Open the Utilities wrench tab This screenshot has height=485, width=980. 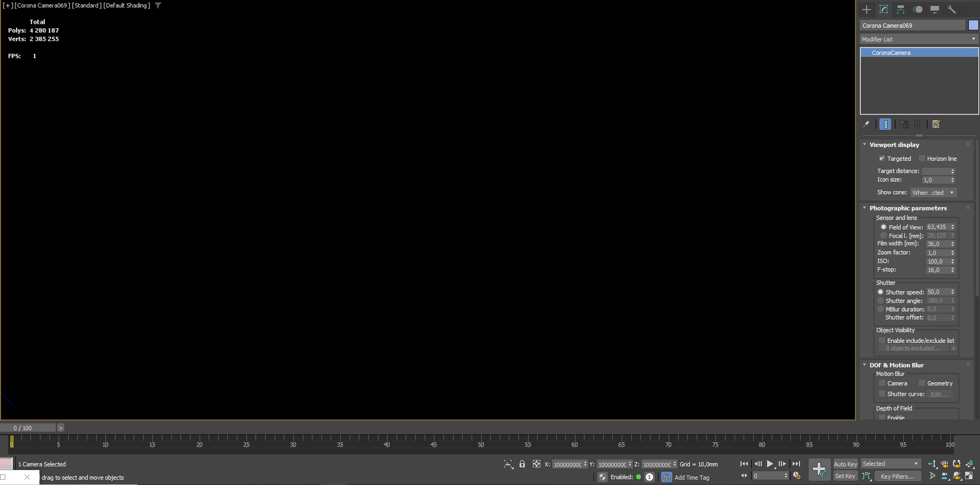(952, 10)
